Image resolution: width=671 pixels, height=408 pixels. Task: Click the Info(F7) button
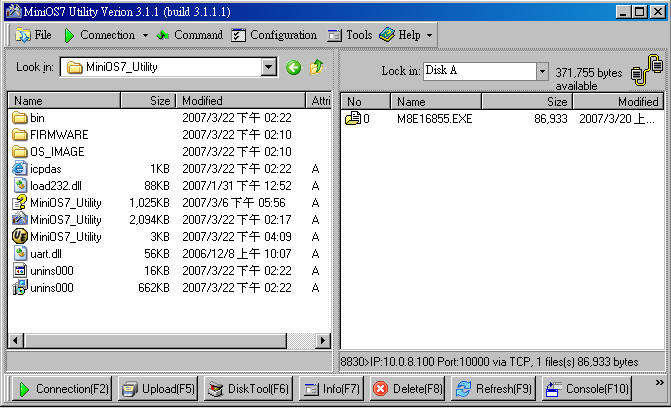click(x=331, y=389)
